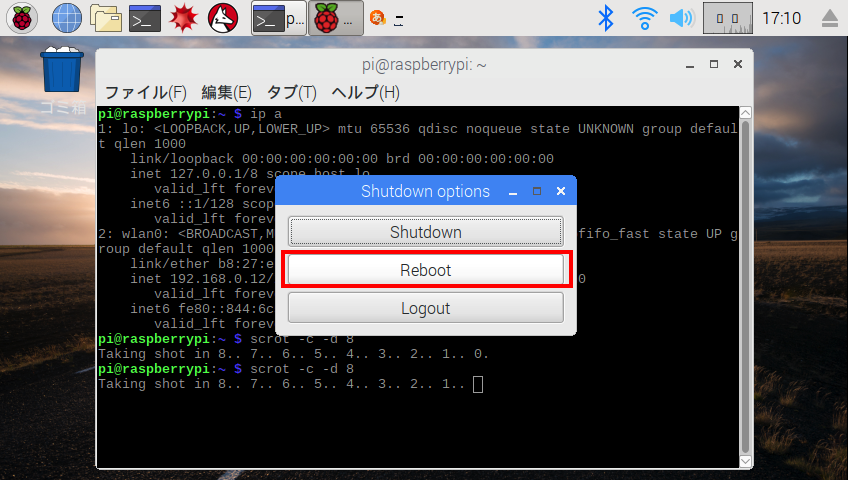848x480 pixels.
Task: Click Shutdown options dialog title
Action: tap(425, 191)
